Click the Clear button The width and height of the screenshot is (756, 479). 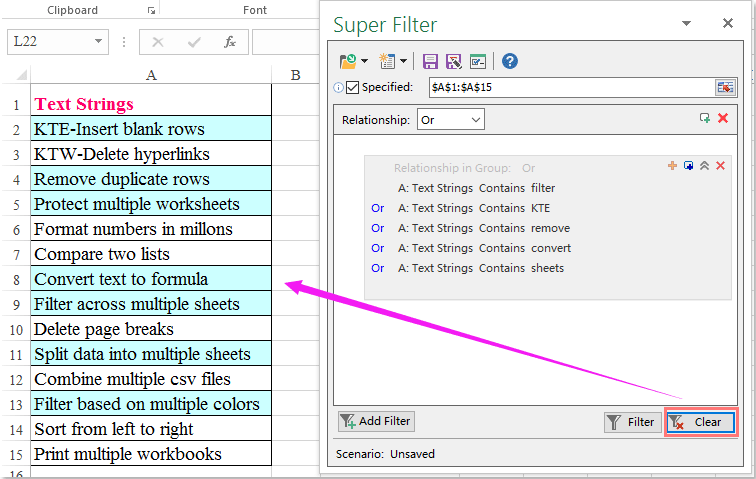[x=700, y=422]
